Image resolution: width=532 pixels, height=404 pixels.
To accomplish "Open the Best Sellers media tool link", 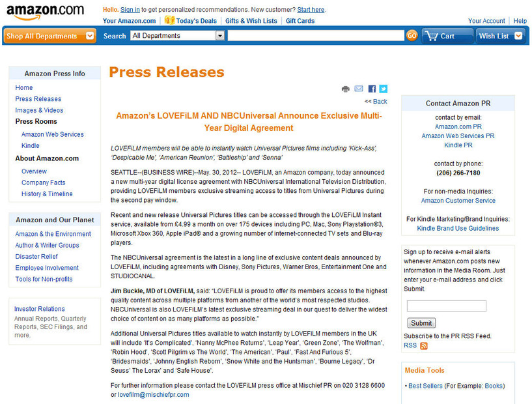I will pos(425,386).
